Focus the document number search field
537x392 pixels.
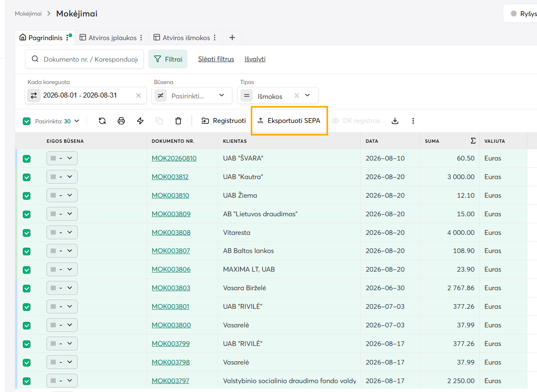click(x=85, y=59)
